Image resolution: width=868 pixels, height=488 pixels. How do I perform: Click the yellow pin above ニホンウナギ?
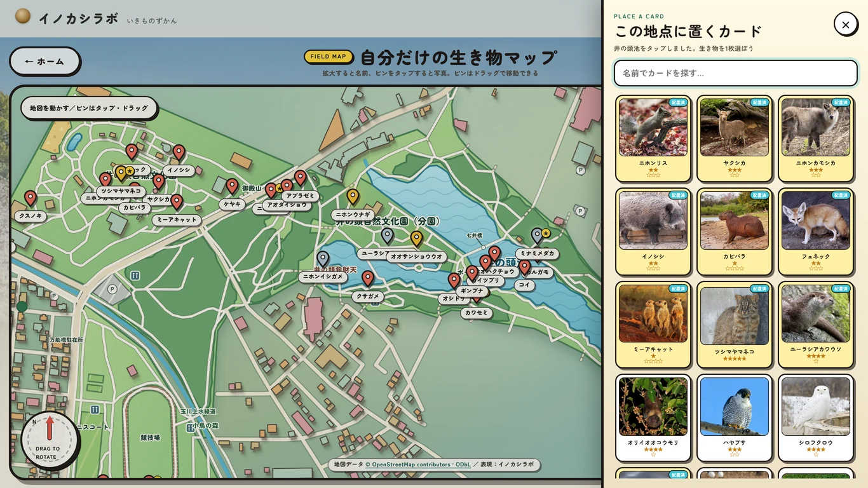(x=353, y=197)
